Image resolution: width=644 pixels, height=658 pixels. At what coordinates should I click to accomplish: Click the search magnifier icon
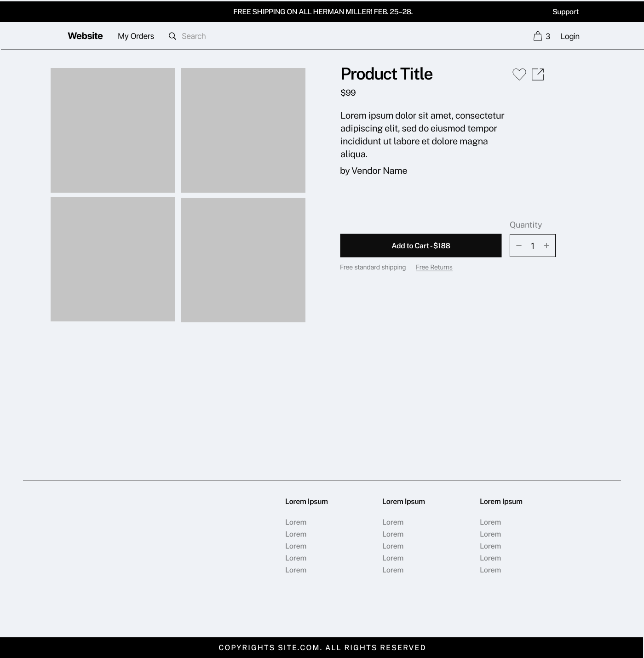pos(172,36)
